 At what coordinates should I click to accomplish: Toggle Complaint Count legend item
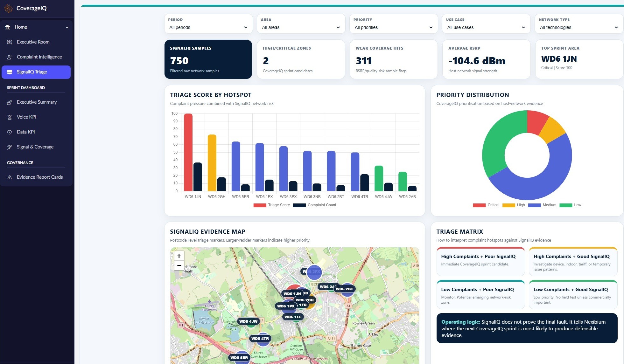314,205
